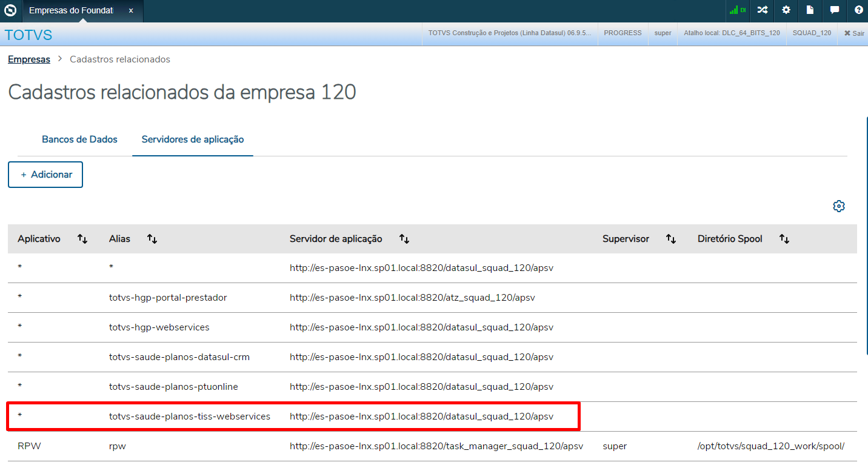868x465 pixels.
Task: Click the SQUAD_120 status entry
Action: point(812,33)
